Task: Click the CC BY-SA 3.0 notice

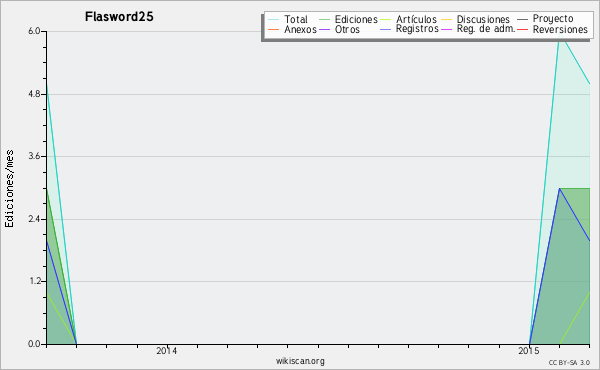Action: (569, 363)
